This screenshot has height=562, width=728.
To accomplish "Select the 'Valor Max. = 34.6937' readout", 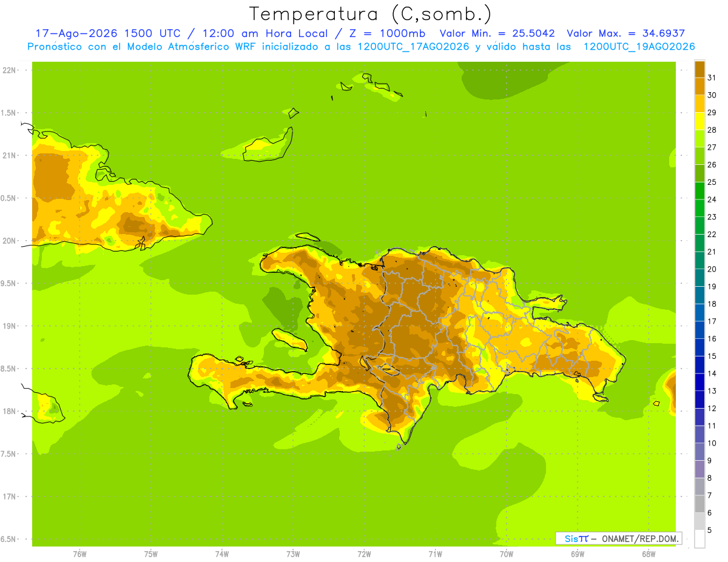I will click(x=625, y=33).
